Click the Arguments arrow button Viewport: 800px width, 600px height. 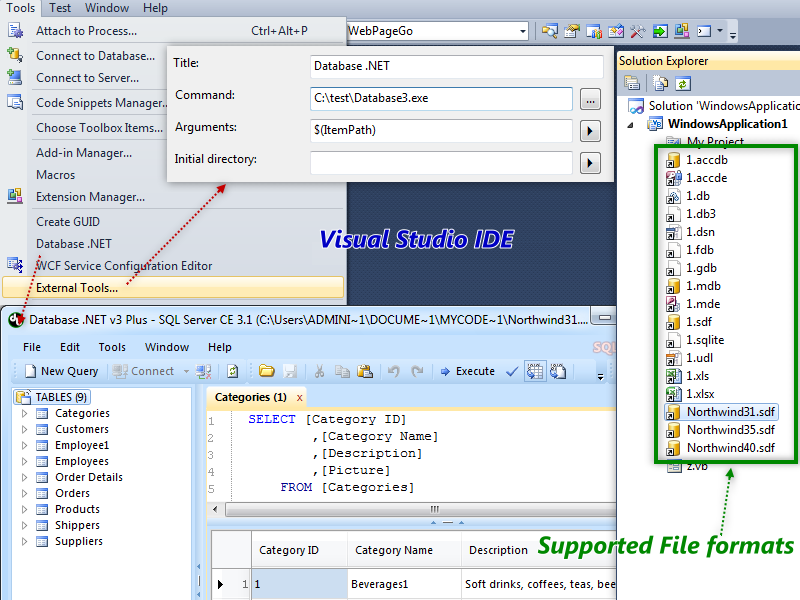click(x=590, y=131)
